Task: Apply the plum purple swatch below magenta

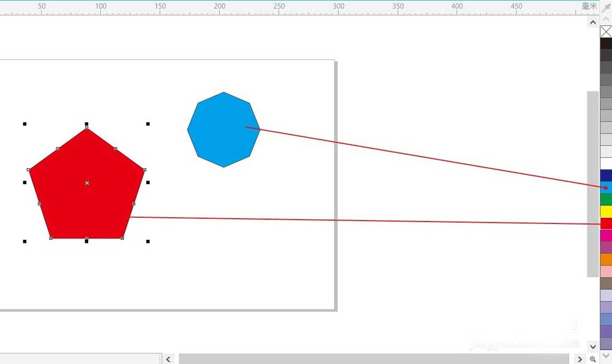Action: 606,248
